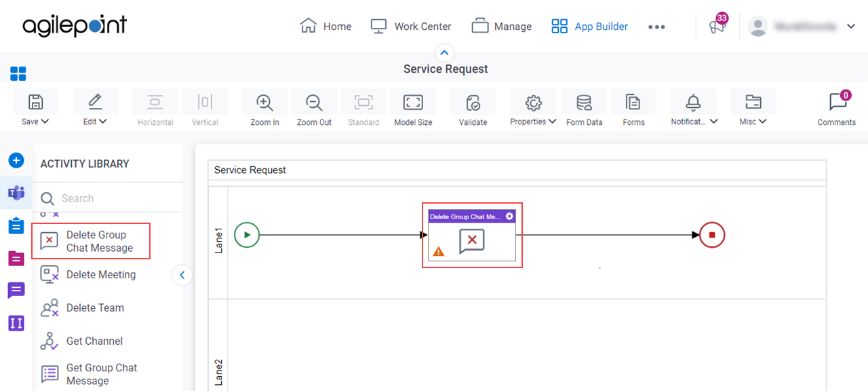Open Work Center
Screen dimensions: 868x391
(x=411, y=26)
